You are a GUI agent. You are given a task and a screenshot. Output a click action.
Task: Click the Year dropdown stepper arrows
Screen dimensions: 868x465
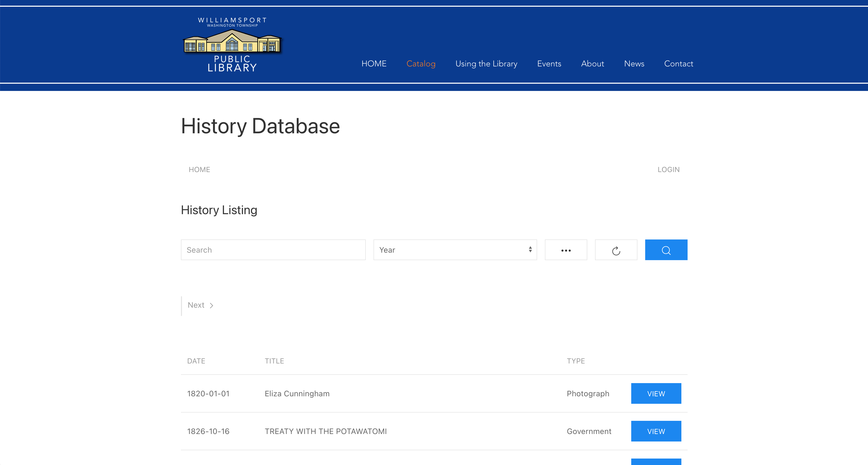point(530,250)
